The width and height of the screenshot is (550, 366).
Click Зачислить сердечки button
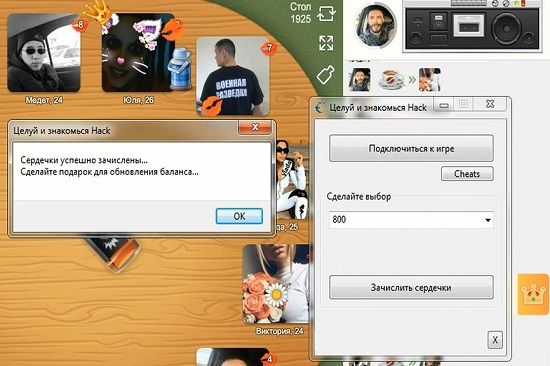coord(411,287)
